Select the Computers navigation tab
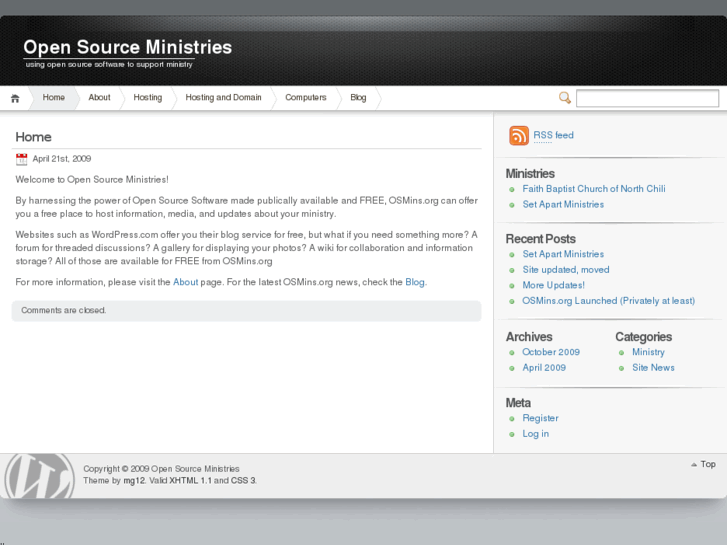Screen dimensions: 727x545 [x=305, y=98]
